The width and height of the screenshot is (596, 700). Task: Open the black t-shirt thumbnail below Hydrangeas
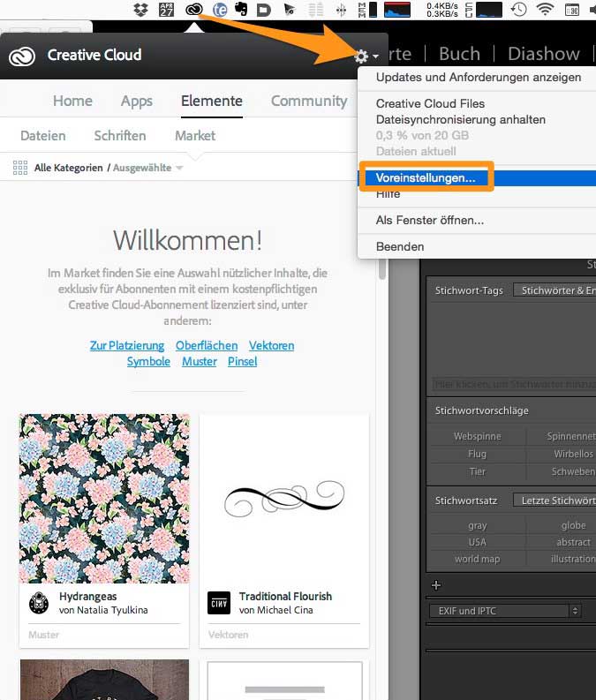(x=104, y=680)
